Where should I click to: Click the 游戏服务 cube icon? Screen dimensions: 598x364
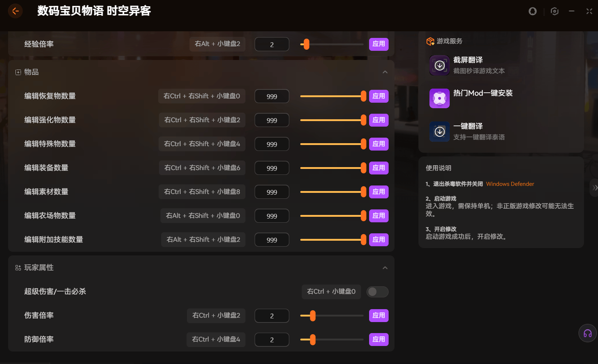coord(430,41)
